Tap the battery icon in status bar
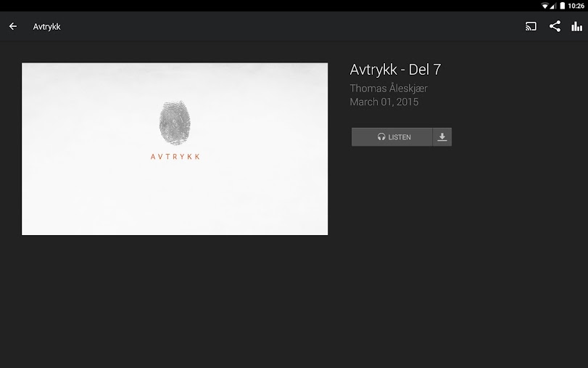Screen dimensions: 588x368 click(562, 6)
